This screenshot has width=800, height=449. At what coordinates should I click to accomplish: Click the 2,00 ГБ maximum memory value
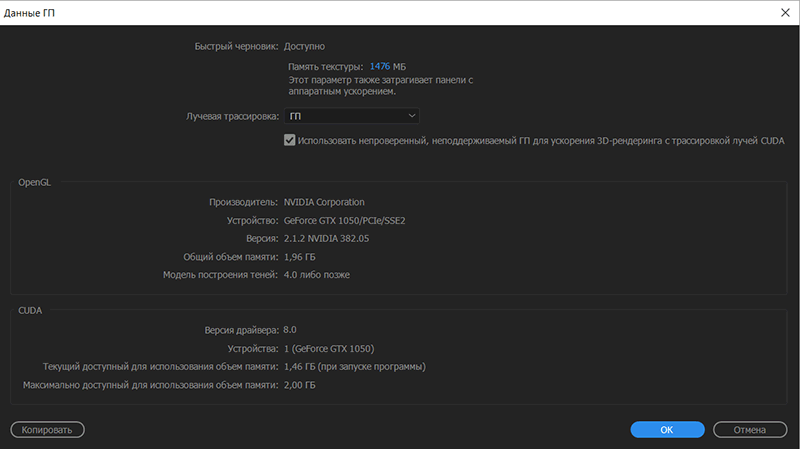point(299,385)
